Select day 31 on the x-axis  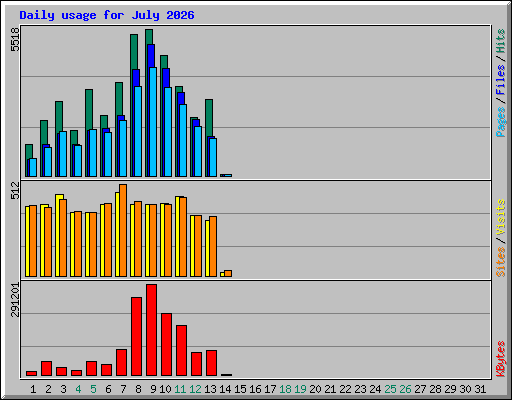[480, 389]
